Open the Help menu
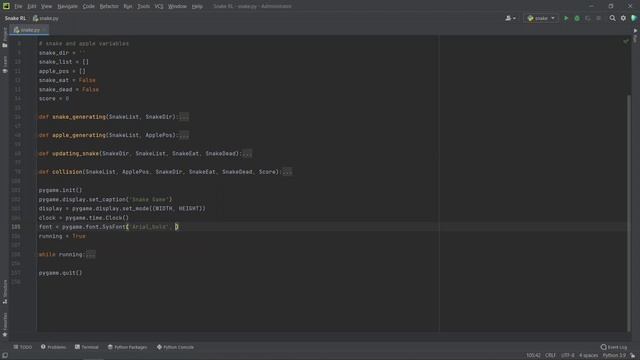 (197, 7)
